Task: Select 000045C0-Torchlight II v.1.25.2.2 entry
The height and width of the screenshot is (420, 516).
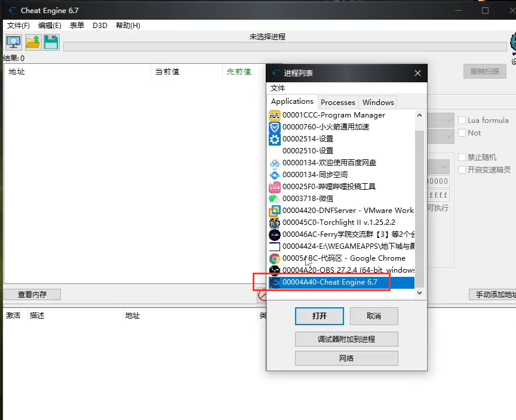Action: pyautogui.click(x=341, y=223)
